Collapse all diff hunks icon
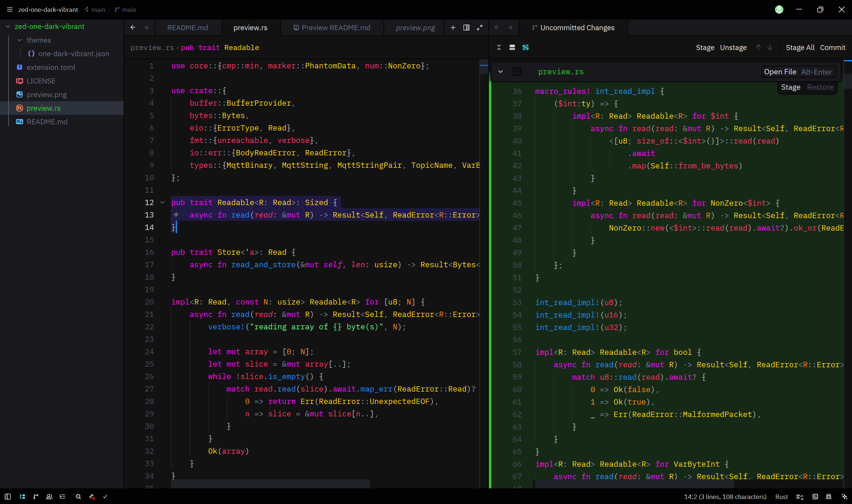Image resolution: width=852 pixels, height=504 pixels. point(499,47)
